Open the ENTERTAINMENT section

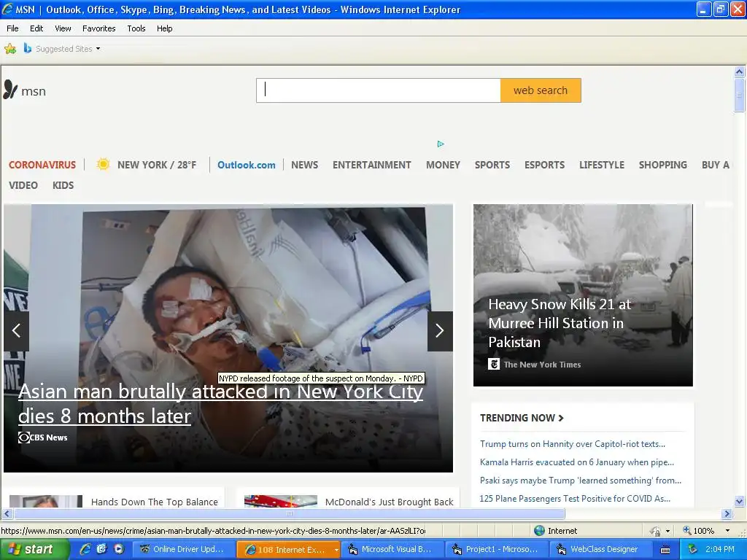pos(371,165)
